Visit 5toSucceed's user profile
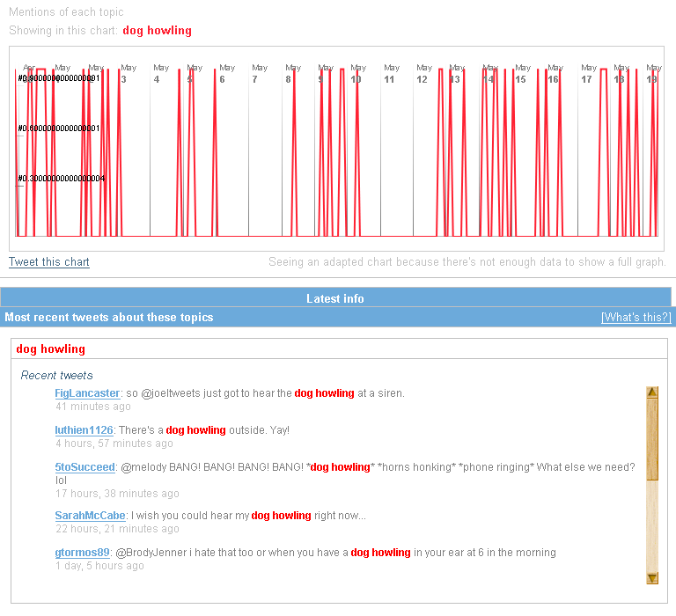Screen dimensions: 676x616 tap(84, 467)
